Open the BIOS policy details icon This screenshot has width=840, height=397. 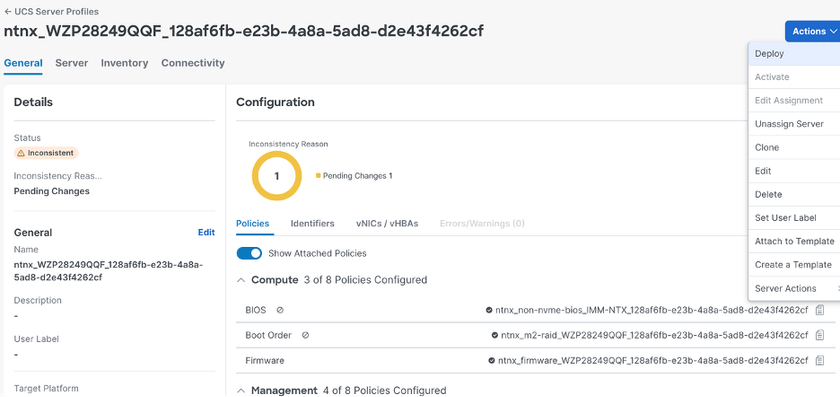pos(820,310)
